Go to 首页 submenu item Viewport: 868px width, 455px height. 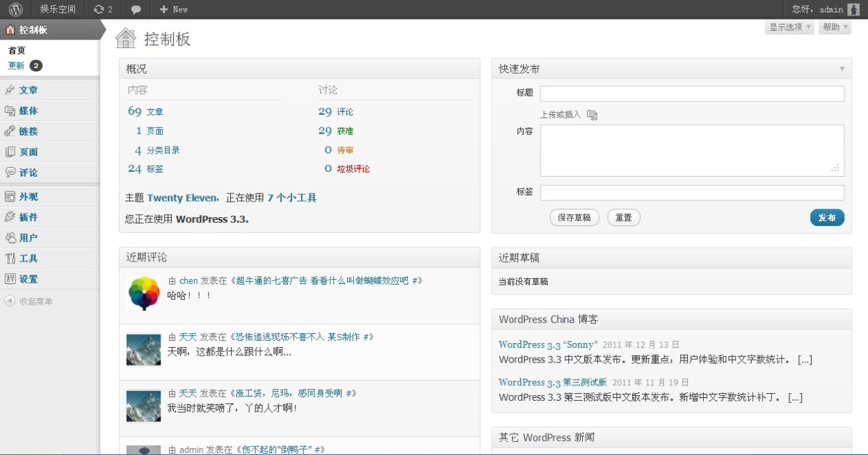tap(17, 51)
